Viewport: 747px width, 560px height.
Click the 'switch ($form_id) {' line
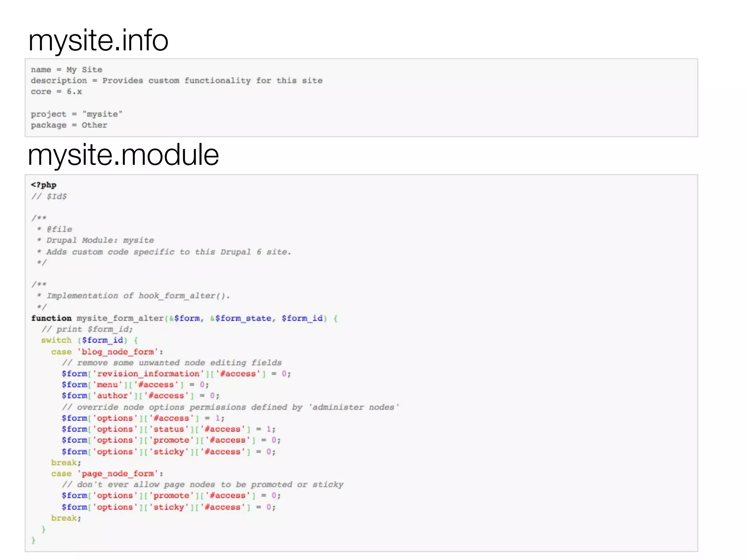(89, 340)
